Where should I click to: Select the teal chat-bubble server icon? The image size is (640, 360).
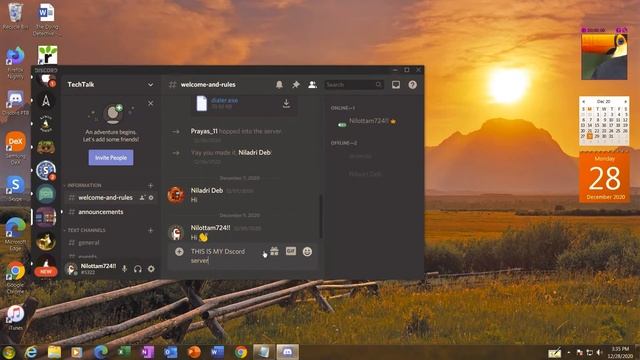click(x=46, y=194)
